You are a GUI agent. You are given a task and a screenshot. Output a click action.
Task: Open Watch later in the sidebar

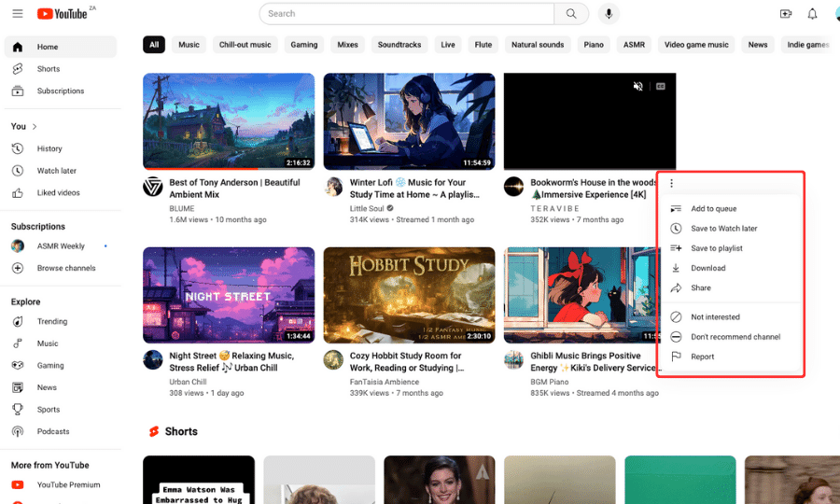pyautogui.click(x=56, y=171)
